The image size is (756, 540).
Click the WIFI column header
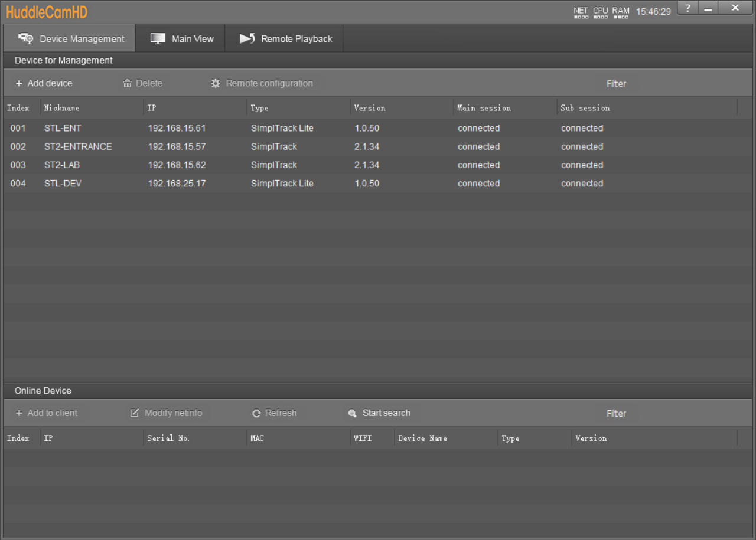tap(372, 438)
